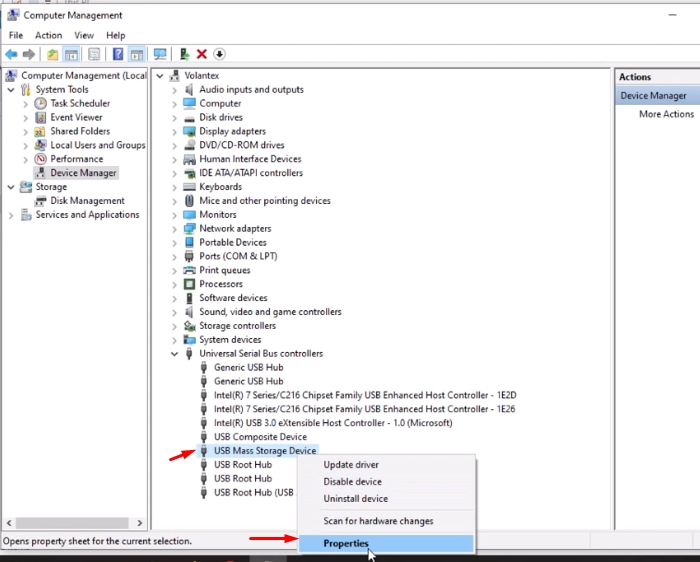Open the Help menu
The width and height of the screenshot is (700, 562).
click(x=116, y=35)
